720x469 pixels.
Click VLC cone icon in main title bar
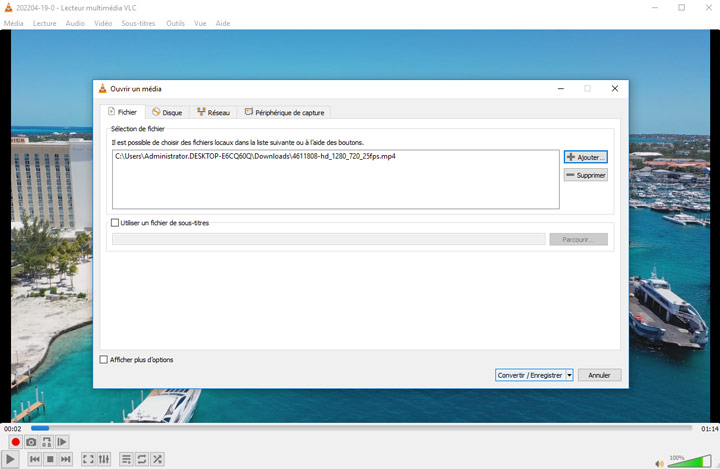click(x=8, y=8)
